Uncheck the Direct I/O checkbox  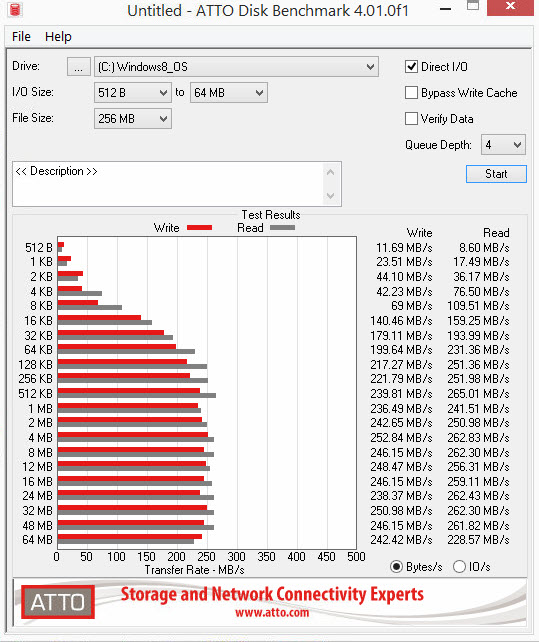tap(411, 67)
